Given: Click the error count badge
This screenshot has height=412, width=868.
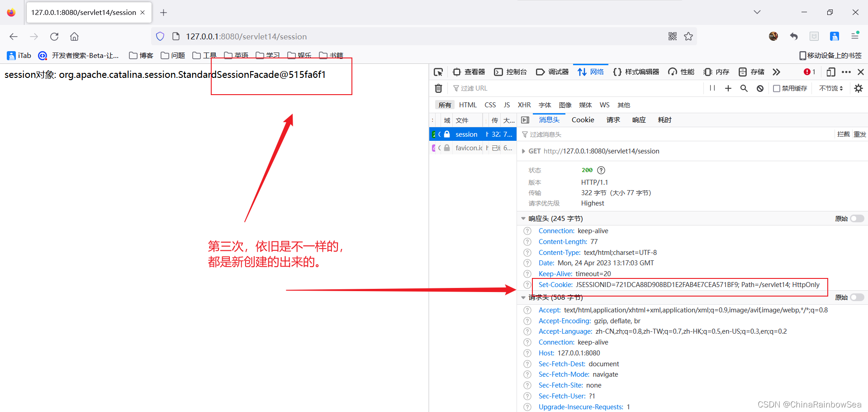Looking at the screenshot, I should coord(810,72).
